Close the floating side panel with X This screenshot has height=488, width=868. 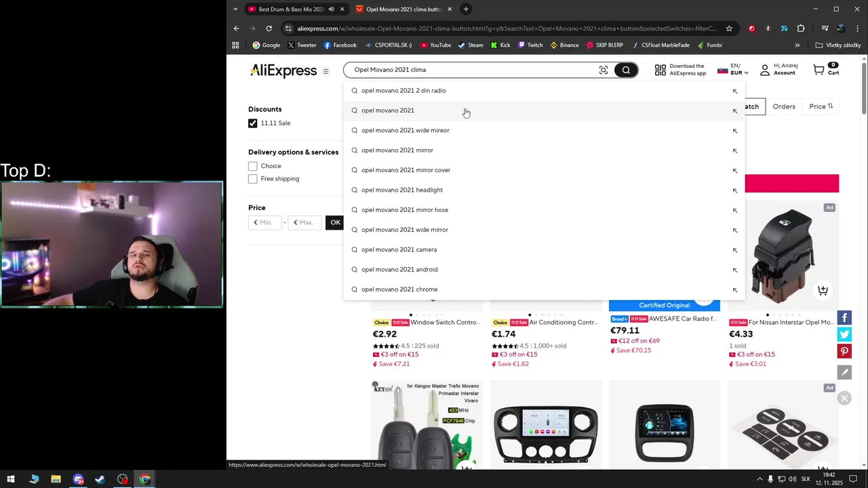click(844, 399)
